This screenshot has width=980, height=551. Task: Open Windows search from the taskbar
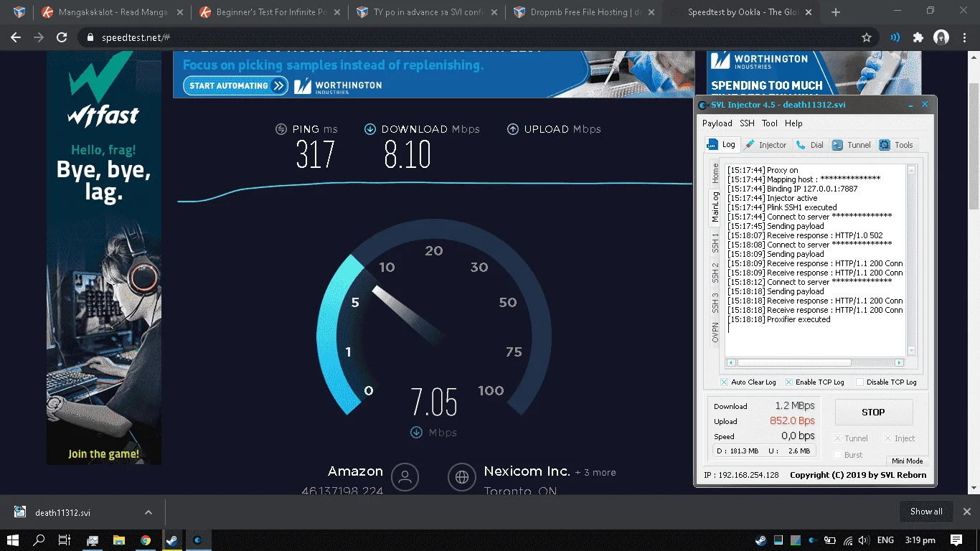coord(39,540)
